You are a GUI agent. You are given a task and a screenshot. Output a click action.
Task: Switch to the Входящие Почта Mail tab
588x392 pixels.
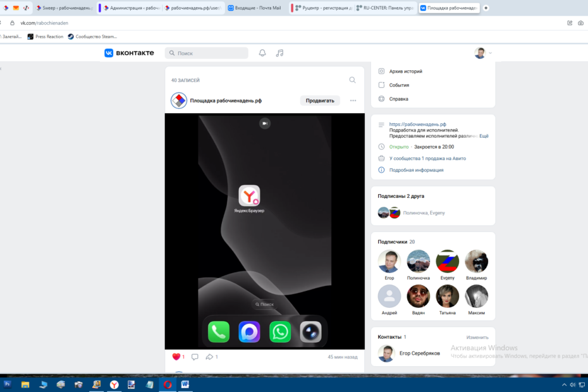pos(254,8)
